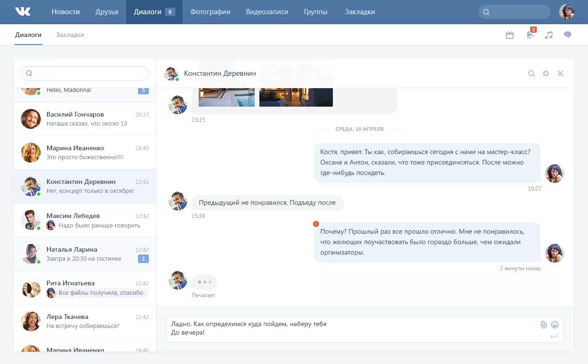Focus the message input with Ладно text

tap(365, 329)
